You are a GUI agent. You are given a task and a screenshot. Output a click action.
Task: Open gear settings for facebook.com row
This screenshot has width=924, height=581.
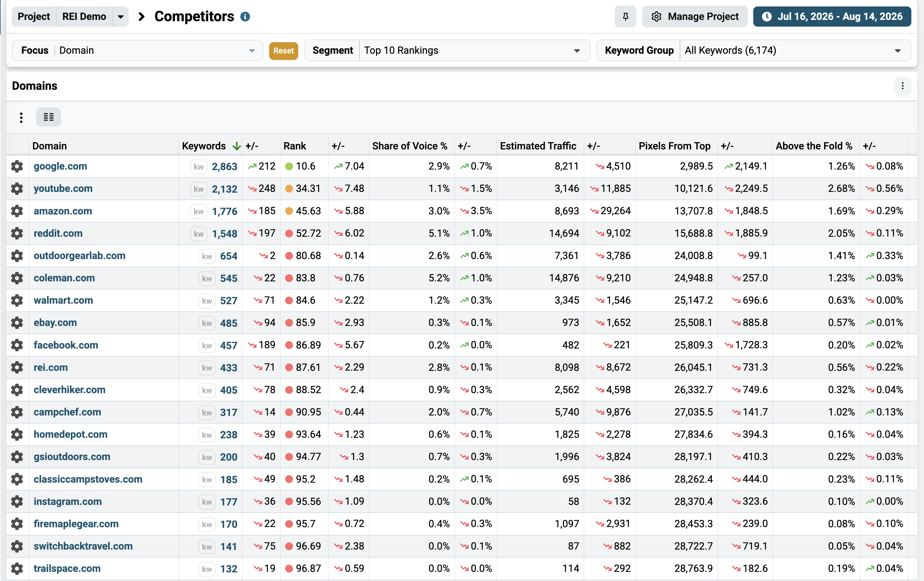tap(17, 345)
